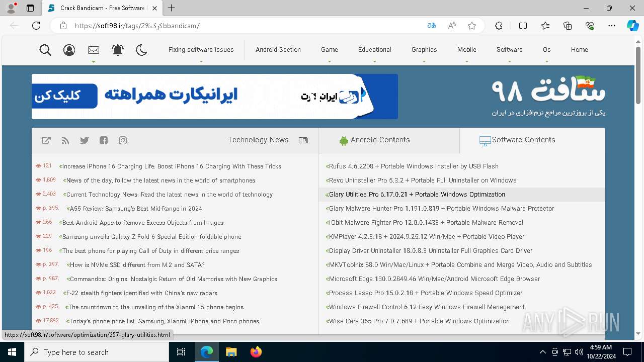Expand the Mobile menu
Screen dimensions: 644x362
(x=467, y=50)
